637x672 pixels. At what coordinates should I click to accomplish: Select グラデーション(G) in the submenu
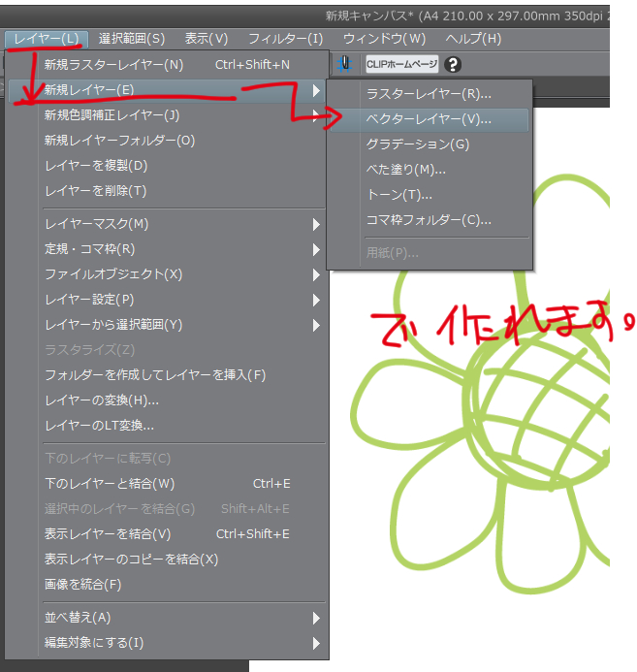418,144
